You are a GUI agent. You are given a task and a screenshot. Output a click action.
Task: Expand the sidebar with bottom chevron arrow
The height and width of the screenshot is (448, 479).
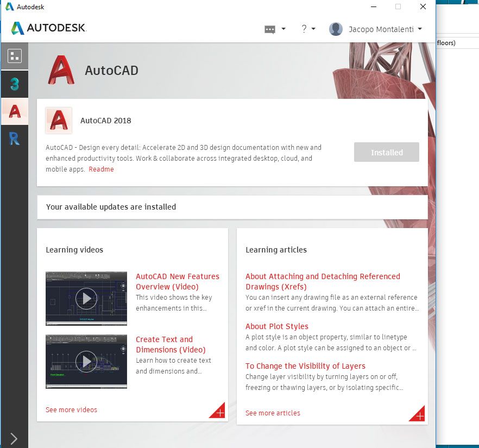14,439
